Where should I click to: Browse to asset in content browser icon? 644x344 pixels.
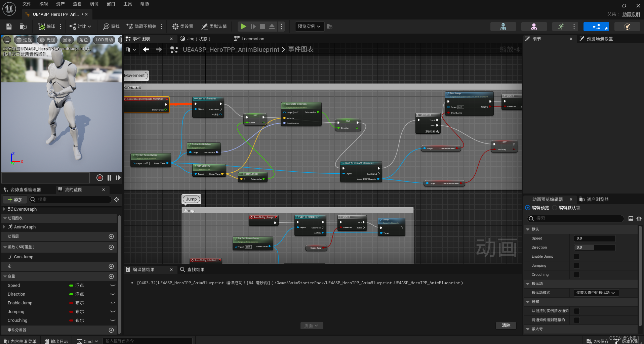click(23, 27)
